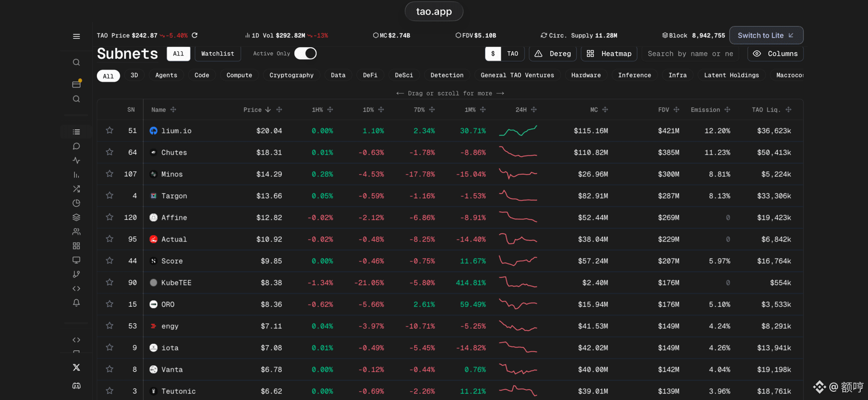Click the Switch to Lite button

coord(766,35)
